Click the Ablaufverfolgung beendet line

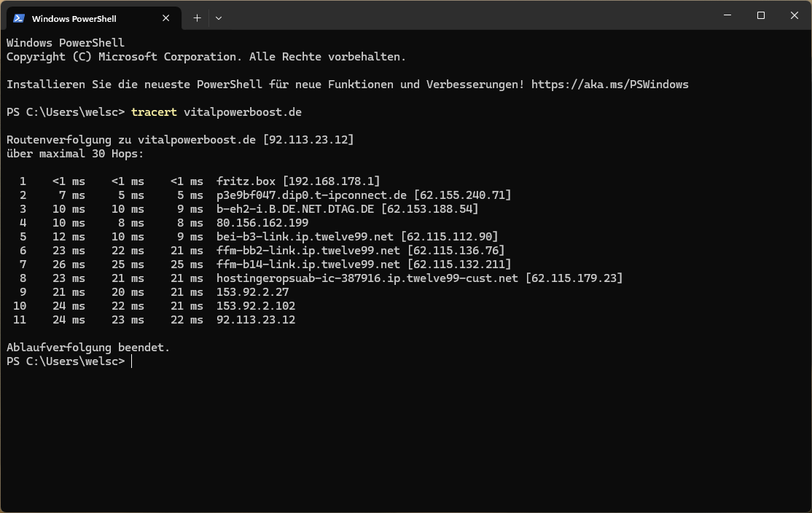(88, 348)
